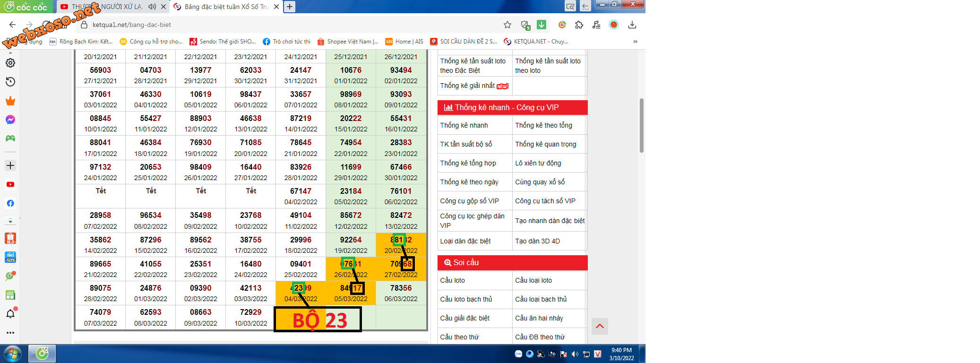The image size is (980, 363).
Task: Add a sidebar shortcut with plus icon
Action: [x=10, y=165]
